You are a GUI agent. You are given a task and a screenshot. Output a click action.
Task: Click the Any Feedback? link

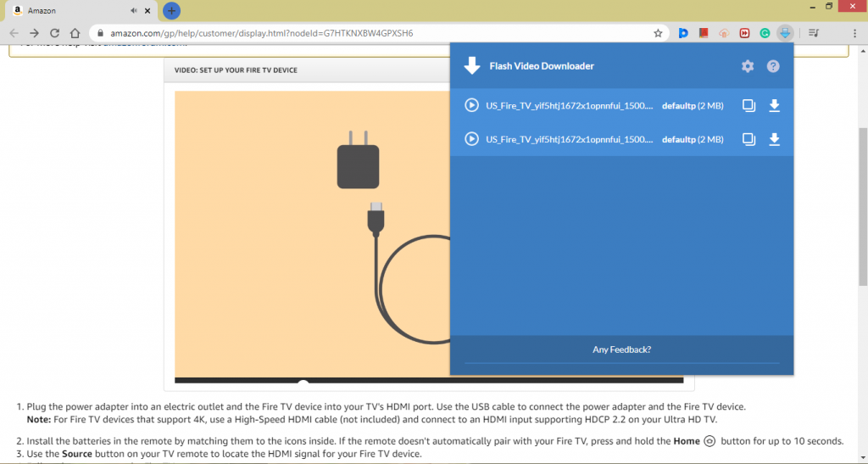point(621,349)
